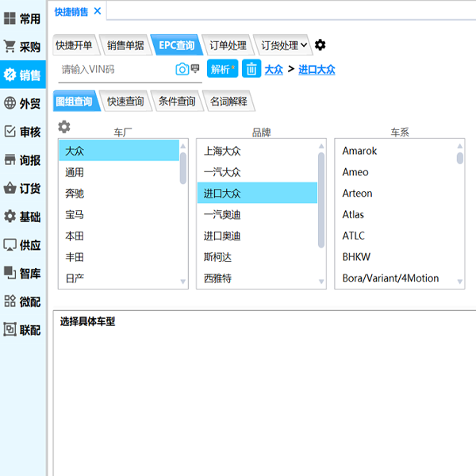Open settings gear next to 订货处理 tab

[320, 45]
